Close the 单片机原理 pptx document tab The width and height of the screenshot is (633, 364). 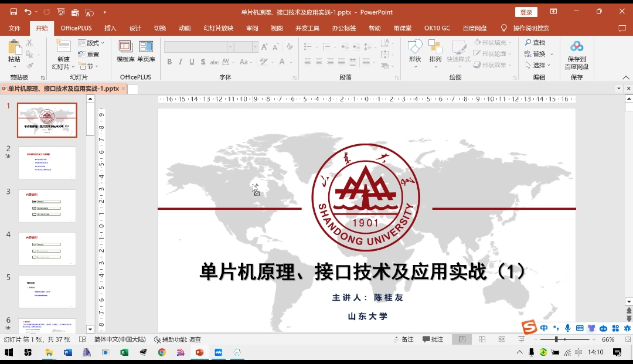pos(124,89)
